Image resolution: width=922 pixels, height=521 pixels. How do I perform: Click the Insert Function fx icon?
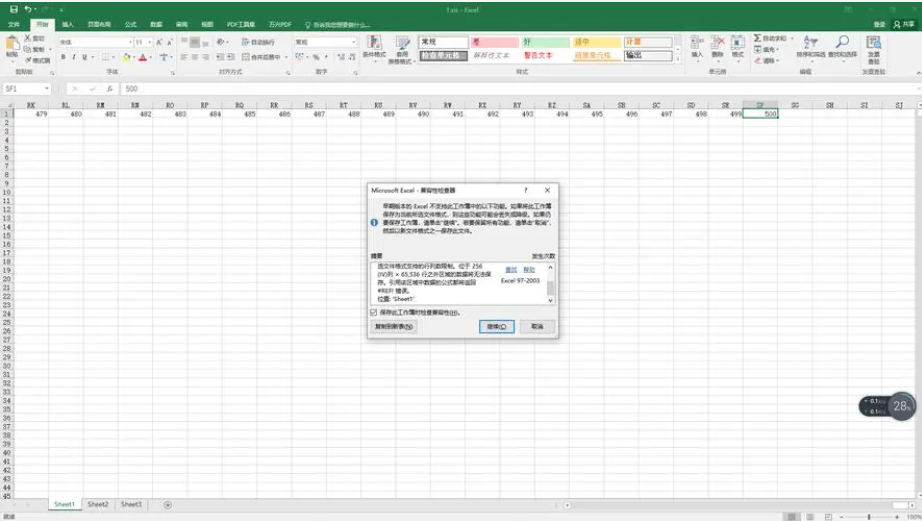click(x=108, y=89)
